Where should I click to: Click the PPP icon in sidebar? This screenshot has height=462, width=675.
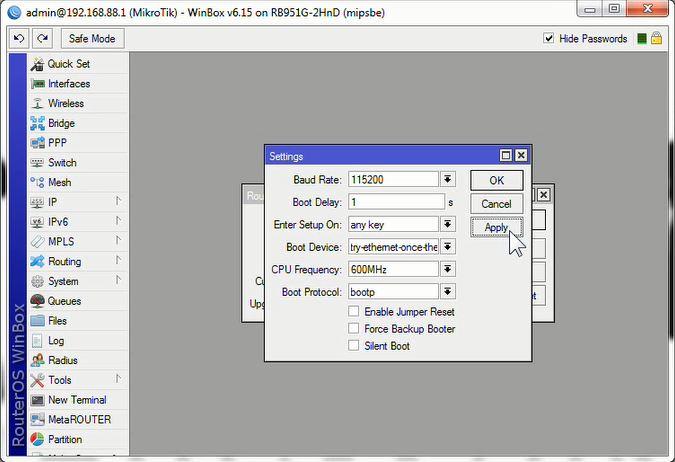click(37, 143)
